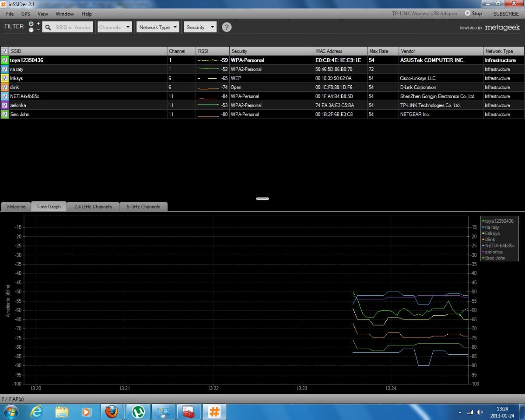
Task: Open uTorrent from taskbar
Action: (x=138, y=412)
